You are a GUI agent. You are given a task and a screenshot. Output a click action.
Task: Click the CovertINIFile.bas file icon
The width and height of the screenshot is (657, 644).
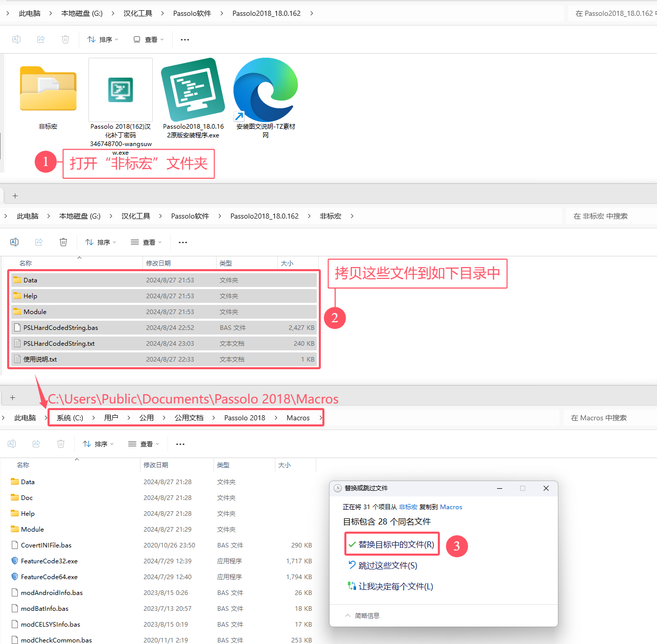point(15,545)
